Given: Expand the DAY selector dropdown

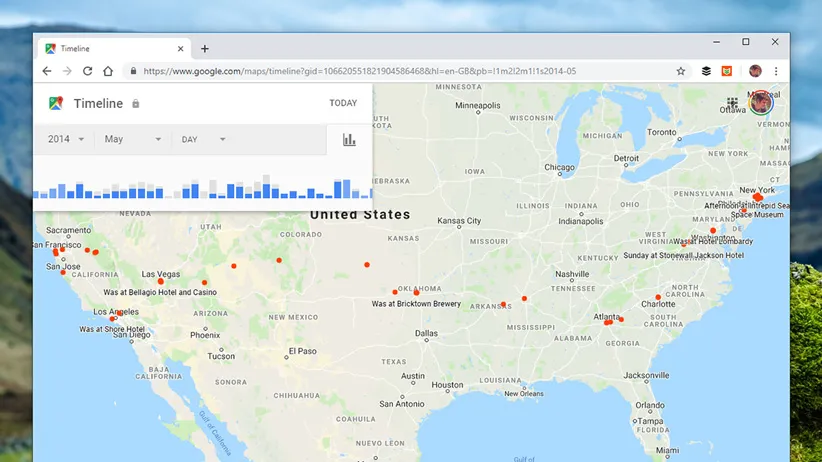Looking at the screenshot, I should click(203, 139).
